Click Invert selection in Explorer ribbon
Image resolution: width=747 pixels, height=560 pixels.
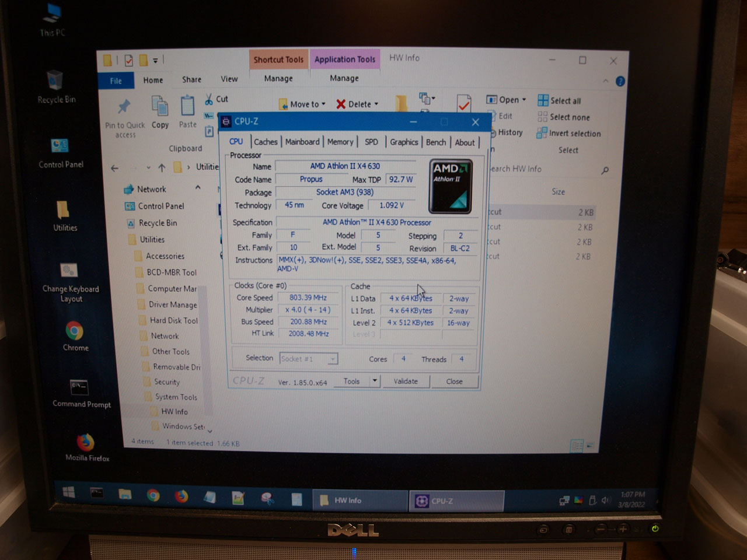[568, 133]
